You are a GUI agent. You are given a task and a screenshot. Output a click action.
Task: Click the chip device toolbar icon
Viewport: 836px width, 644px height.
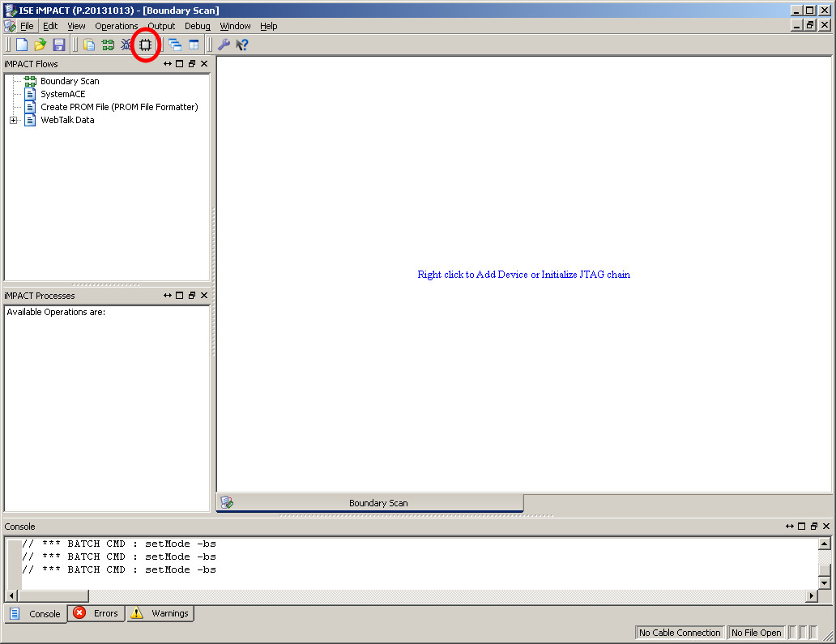(145, 45)
